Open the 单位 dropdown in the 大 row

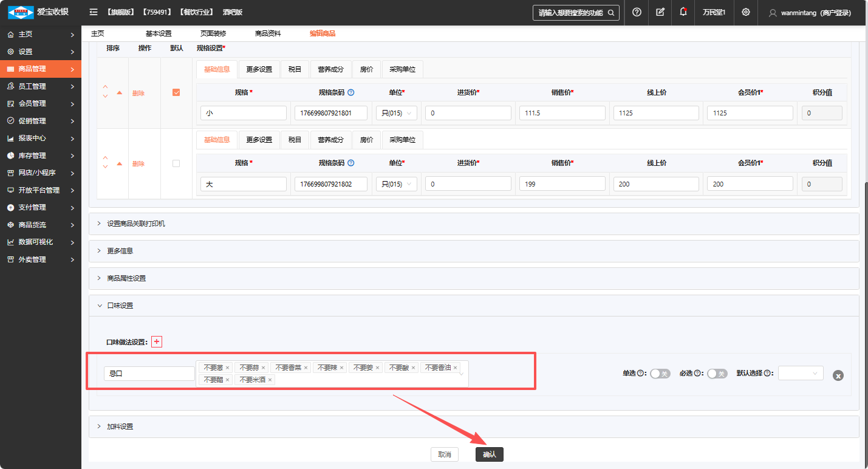[x=397, y=183]
